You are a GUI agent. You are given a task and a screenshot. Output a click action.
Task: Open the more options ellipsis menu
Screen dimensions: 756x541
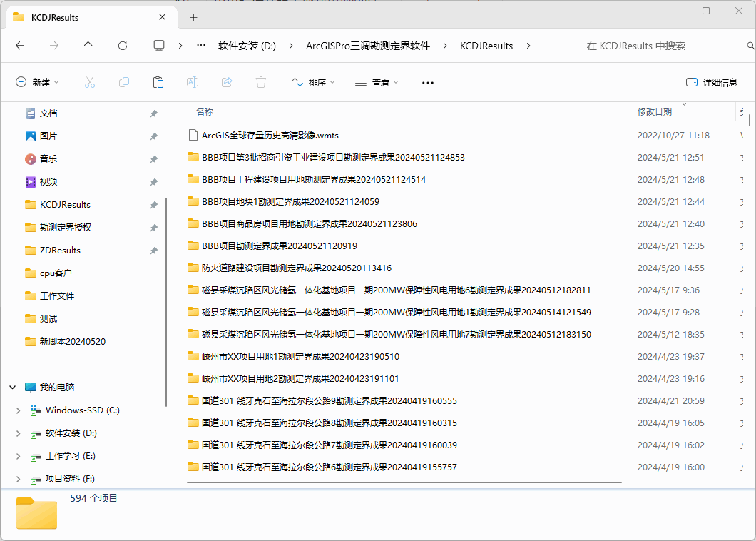coord(428,82)
